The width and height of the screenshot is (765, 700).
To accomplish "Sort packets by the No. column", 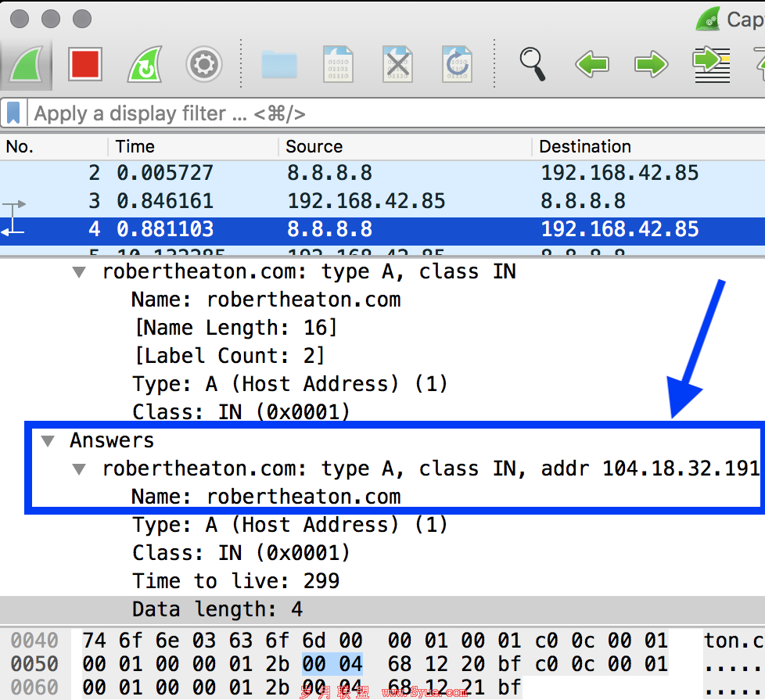I will click(54, 146).
